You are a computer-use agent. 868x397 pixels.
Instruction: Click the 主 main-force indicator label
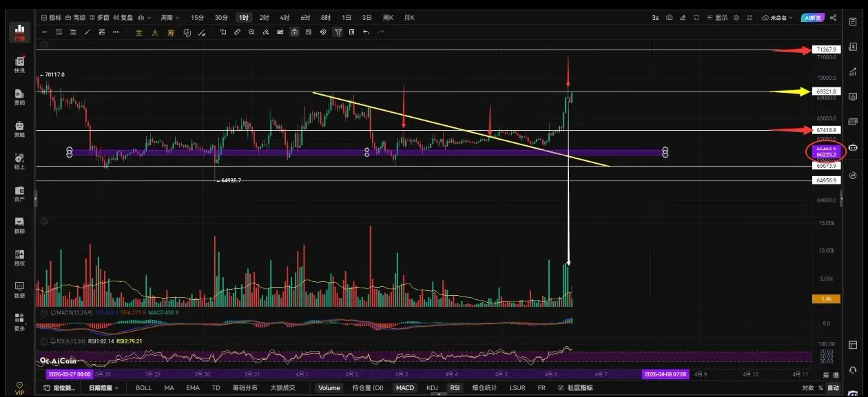click(139, 32)
